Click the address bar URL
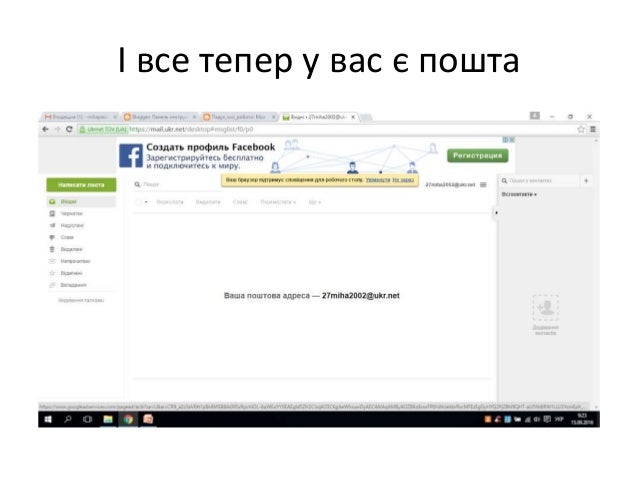The width and height of the screenshot is (638, 479). [x=191, y=129]
